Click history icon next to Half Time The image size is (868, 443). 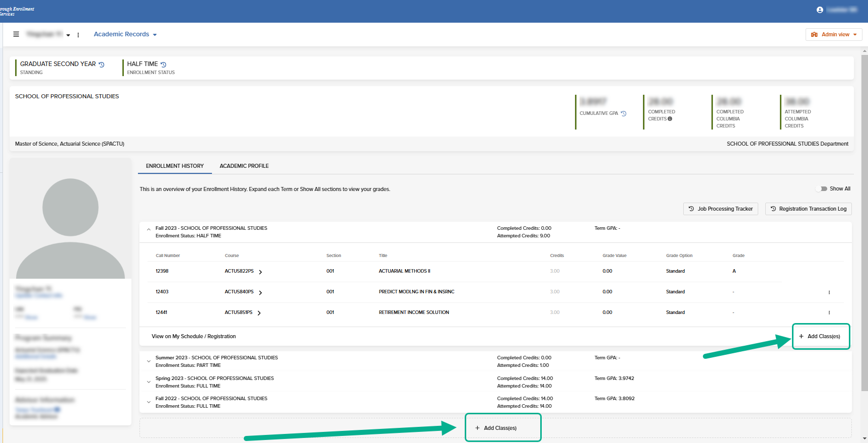pos(164,65)
